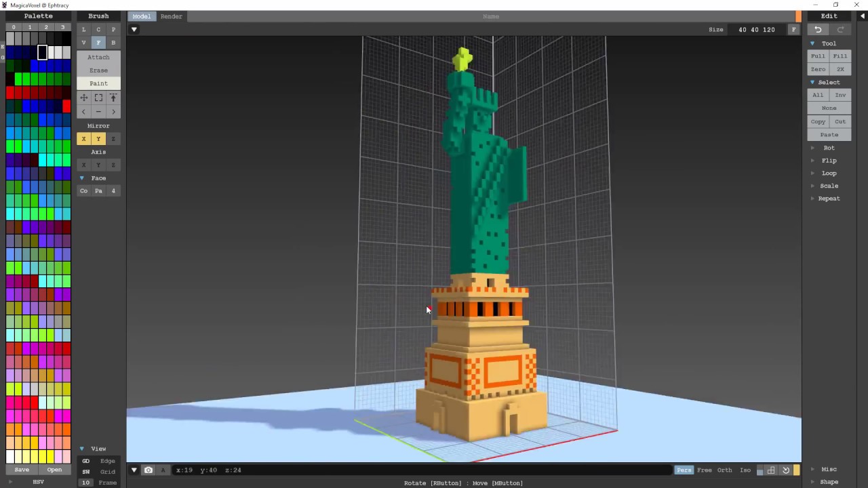Click the Fill tool button

[x=840, y=56]
